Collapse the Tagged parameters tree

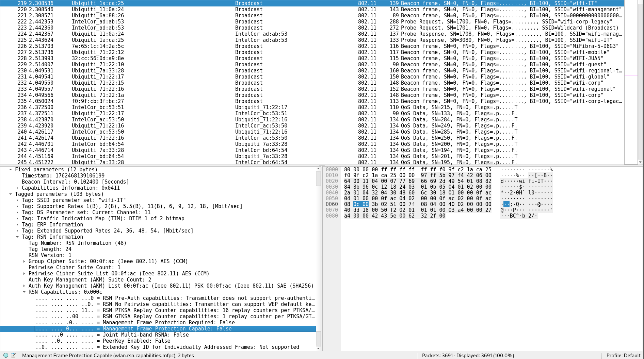11,194
